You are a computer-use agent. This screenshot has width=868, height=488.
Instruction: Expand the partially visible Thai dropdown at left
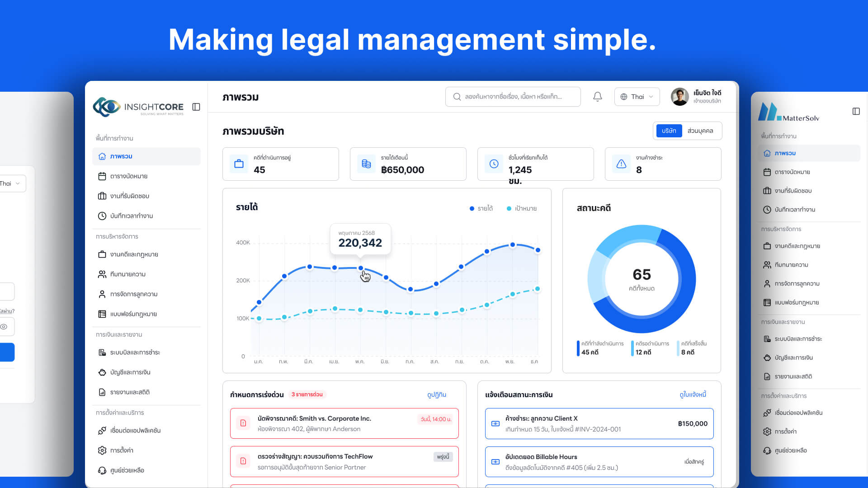coord(12,183)
